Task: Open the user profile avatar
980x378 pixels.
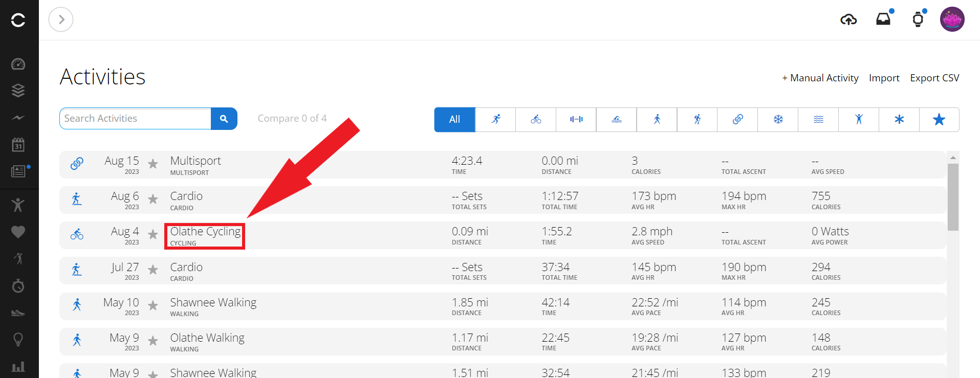Action: [x=952, y=19]
